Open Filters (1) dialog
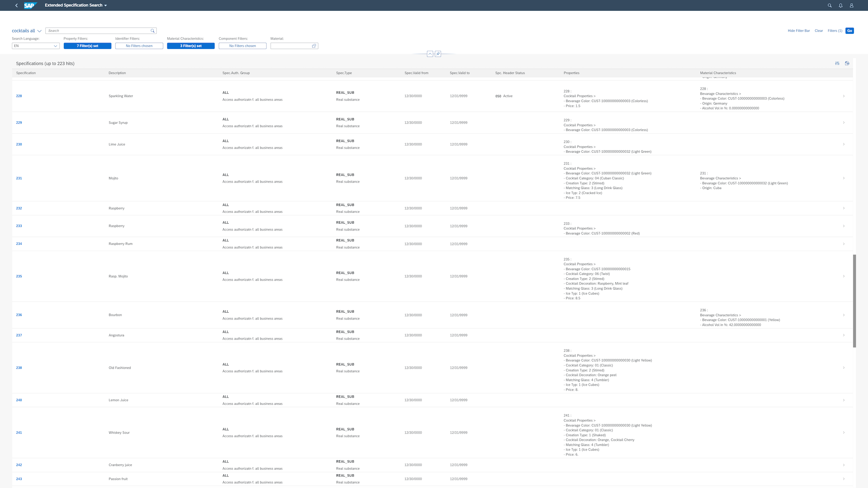Screen dimensions: 868x488 coord(835,31)
